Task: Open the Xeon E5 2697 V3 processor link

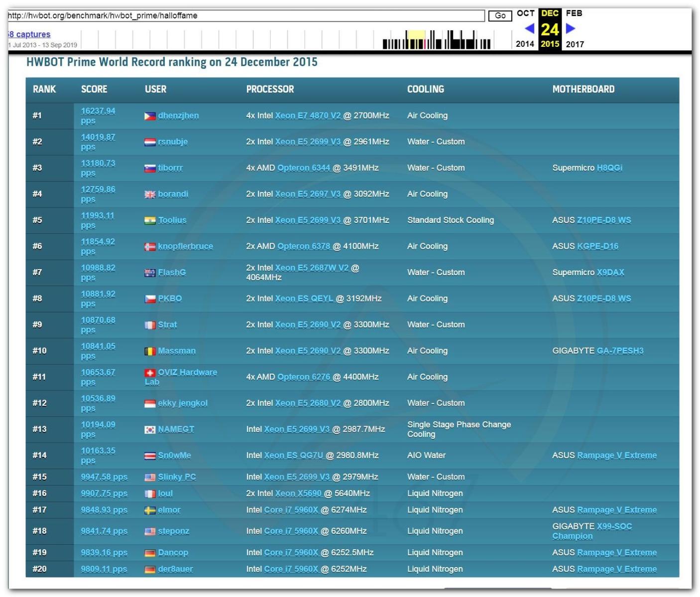Action: [x=308, y=194]
